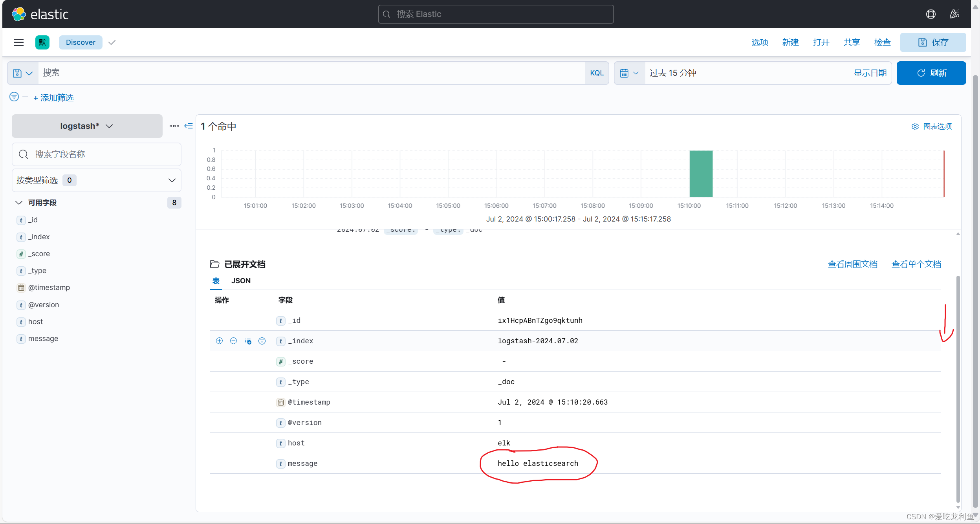Click the page vertical scrollbar
980x524 pixels.
975,291
